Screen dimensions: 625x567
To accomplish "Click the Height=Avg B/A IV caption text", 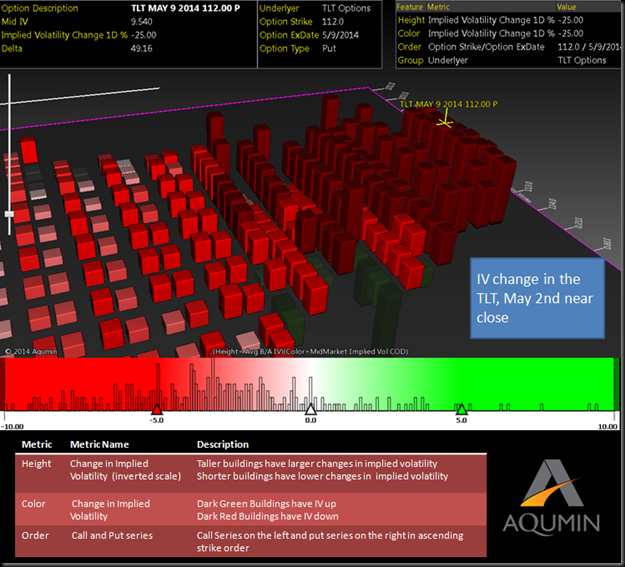I will (310, 351).
